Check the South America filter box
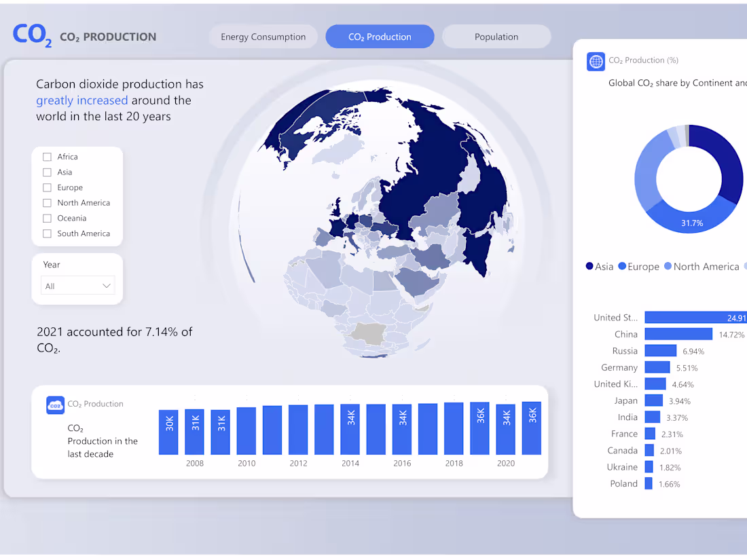This screenshot has height=560, width=747. [47, 233]
